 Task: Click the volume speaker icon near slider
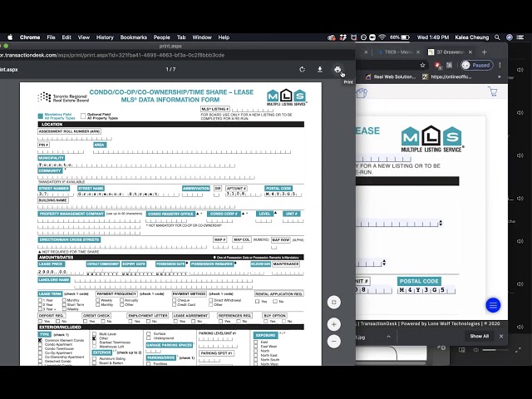476,350
